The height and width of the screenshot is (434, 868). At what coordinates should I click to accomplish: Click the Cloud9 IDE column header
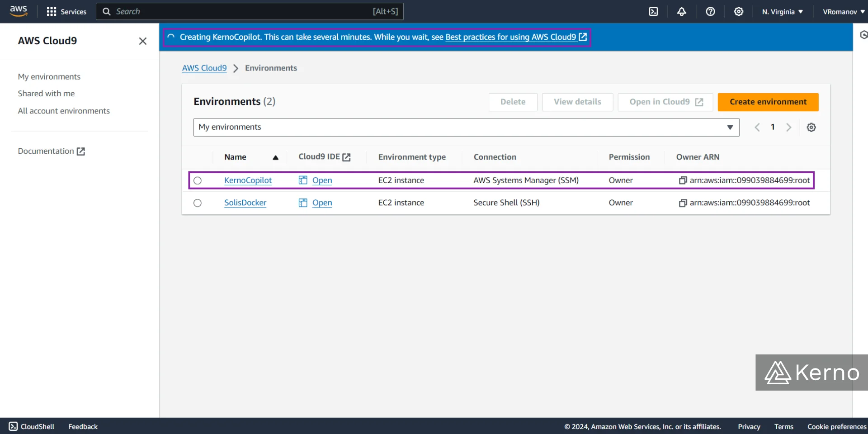tap(325, 157)
